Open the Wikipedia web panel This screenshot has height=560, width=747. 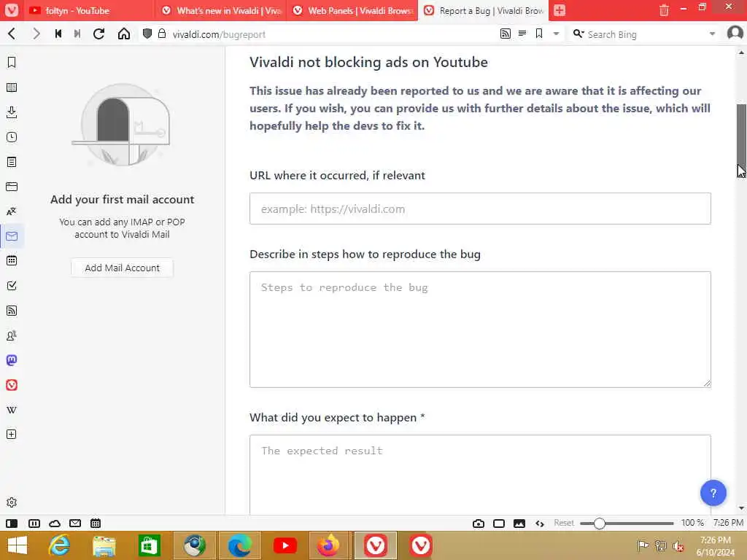pos(12,410)
